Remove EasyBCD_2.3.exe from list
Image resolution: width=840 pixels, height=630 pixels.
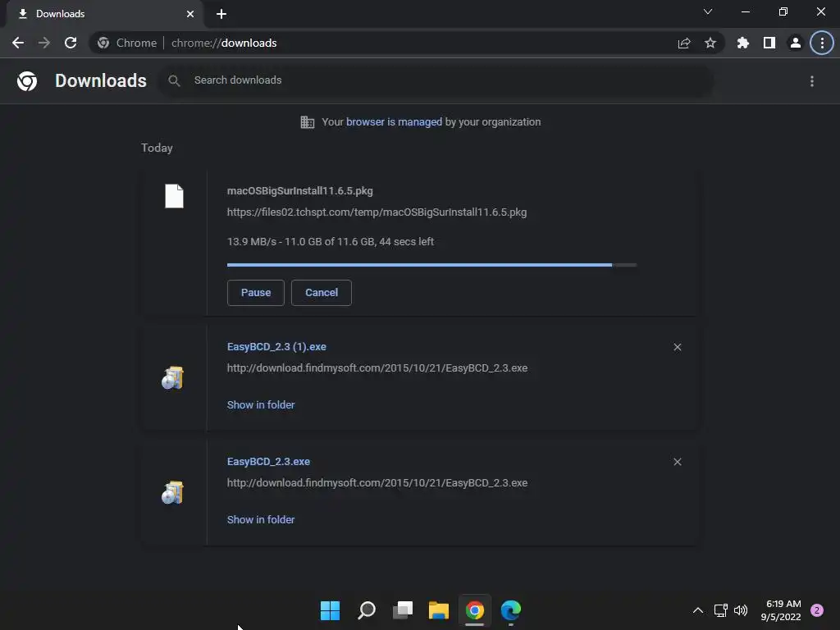point(678,462)
